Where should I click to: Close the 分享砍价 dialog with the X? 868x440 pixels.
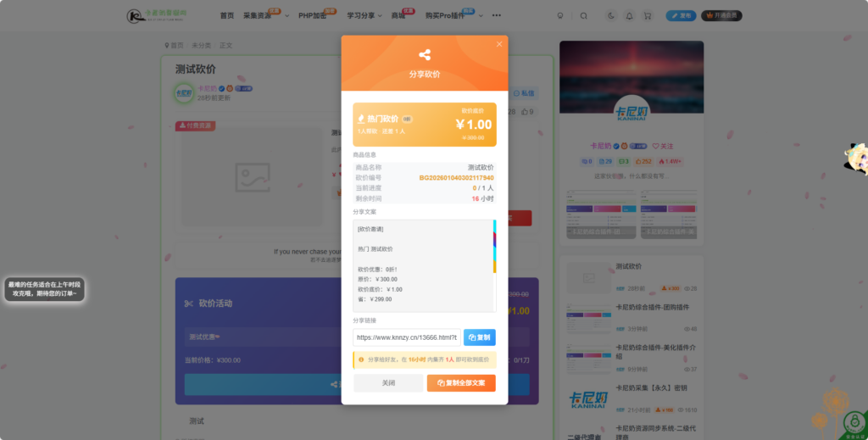pyautogui.click(x=498, y=44)
